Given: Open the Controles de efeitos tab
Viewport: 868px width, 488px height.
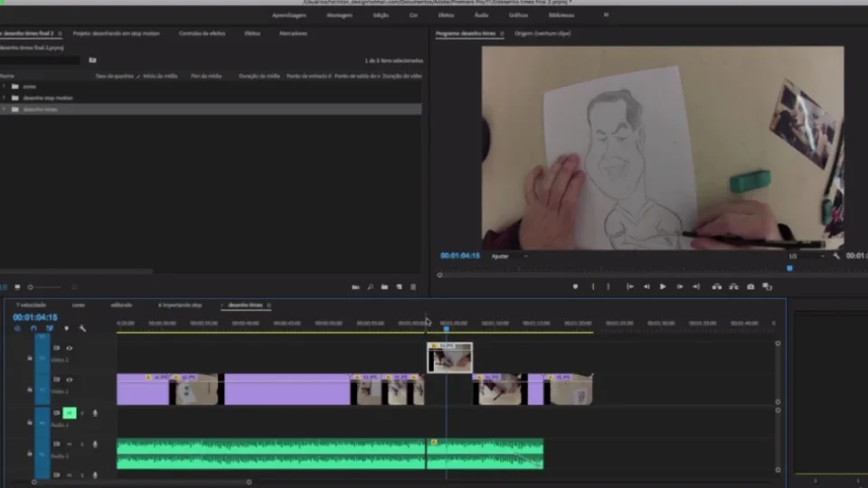Looking at the screenshot, I should [x=202, y=33].
